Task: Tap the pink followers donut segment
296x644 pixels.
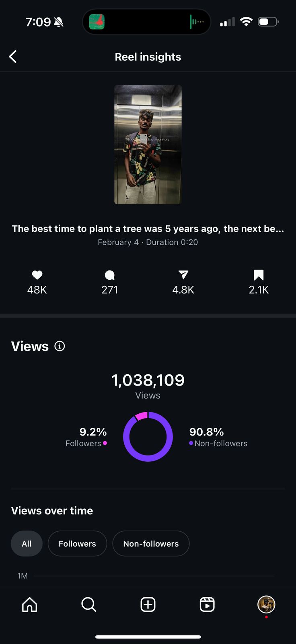Action: [x=141, y=416]
